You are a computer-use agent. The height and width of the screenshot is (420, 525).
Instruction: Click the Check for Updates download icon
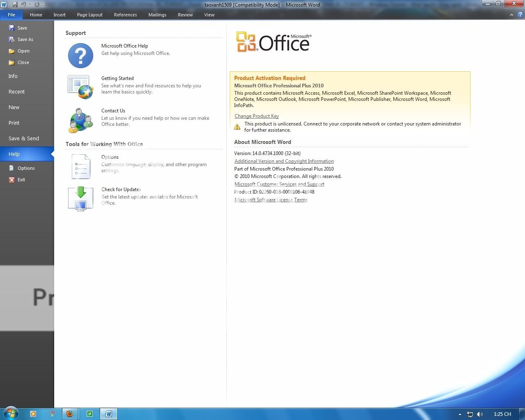click(80, 199)
